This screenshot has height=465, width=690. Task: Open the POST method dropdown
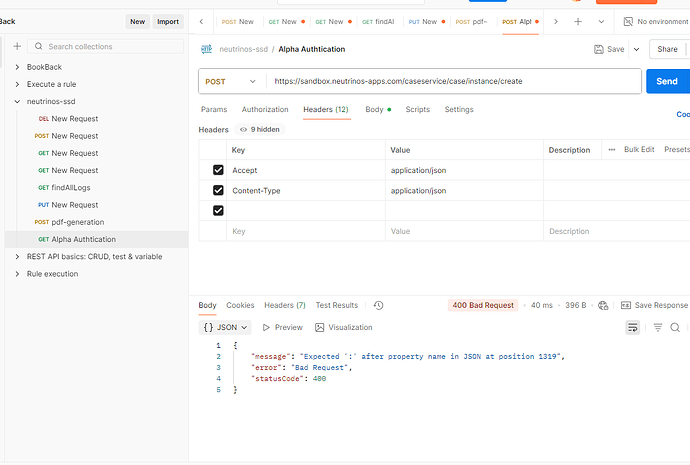pos(229,81)
